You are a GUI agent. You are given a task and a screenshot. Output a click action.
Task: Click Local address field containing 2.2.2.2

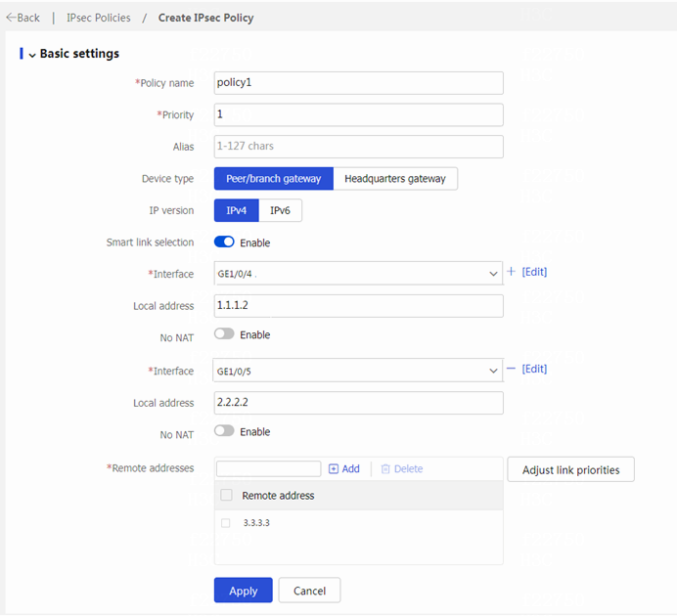pos(358,403)
